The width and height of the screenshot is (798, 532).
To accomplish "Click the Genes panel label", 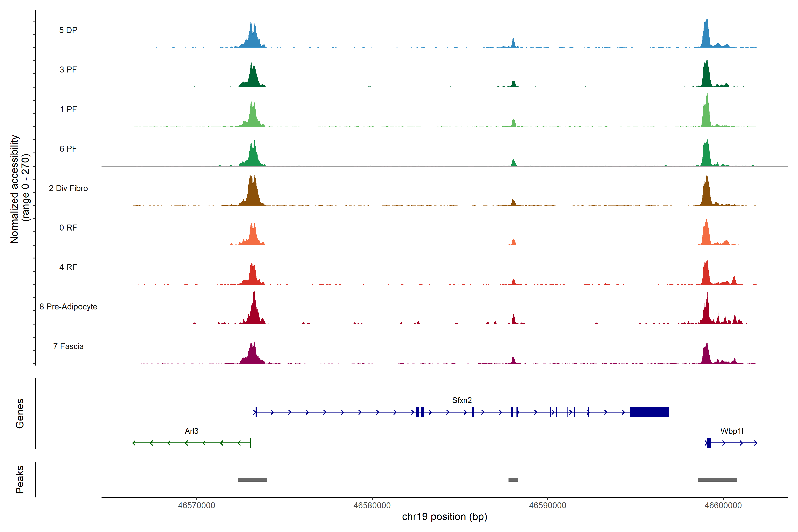I will [x=20, y=413].
